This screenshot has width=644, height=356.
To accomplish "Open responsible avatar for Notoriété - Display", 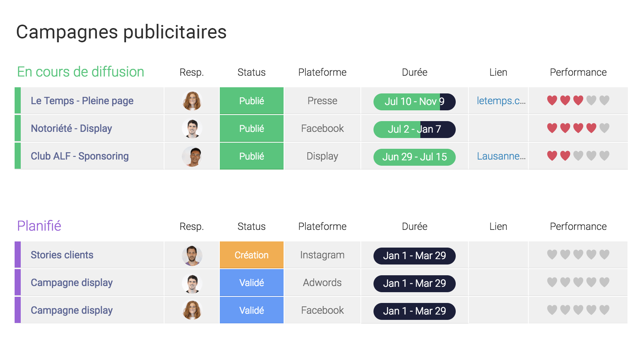I will pos(192,128).
